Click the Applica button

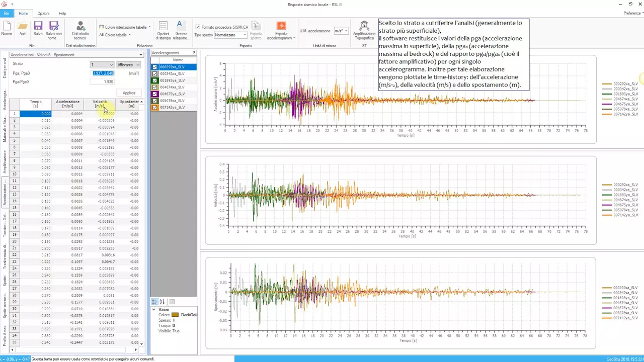click(129, 93)
